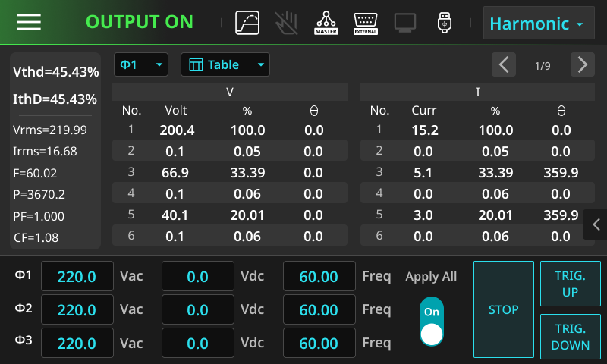Toggle the Apply All switch
The height and width of the screenshot is (364, 607).
(432, 322)
